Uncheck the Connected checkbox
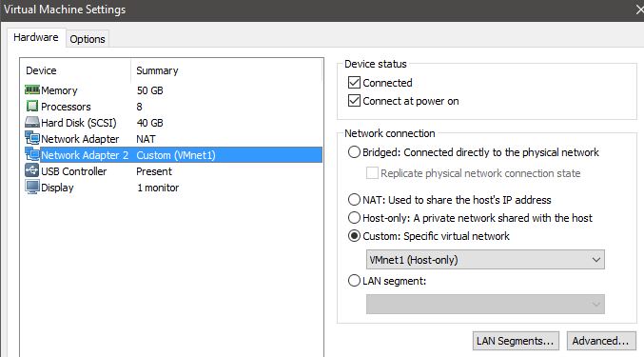This screenshot has width=644, height=357. (x=354, y=83)
